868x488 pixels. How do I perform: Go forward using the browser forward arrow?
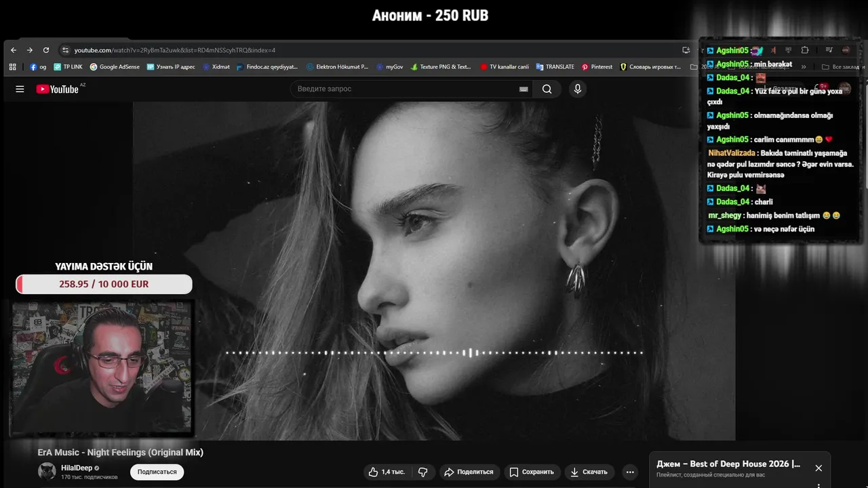coord(30,50)
